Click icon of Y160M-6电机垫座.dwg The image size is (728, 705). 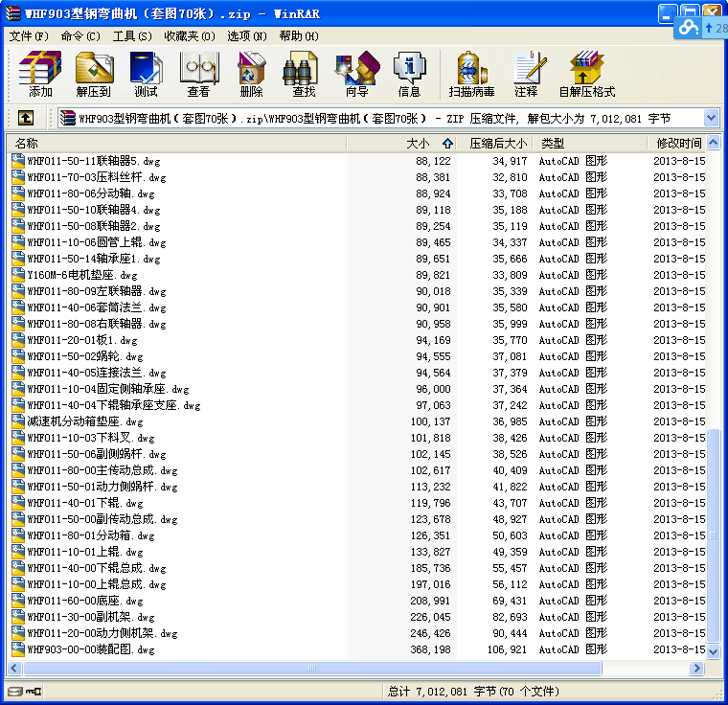(18, 275)
